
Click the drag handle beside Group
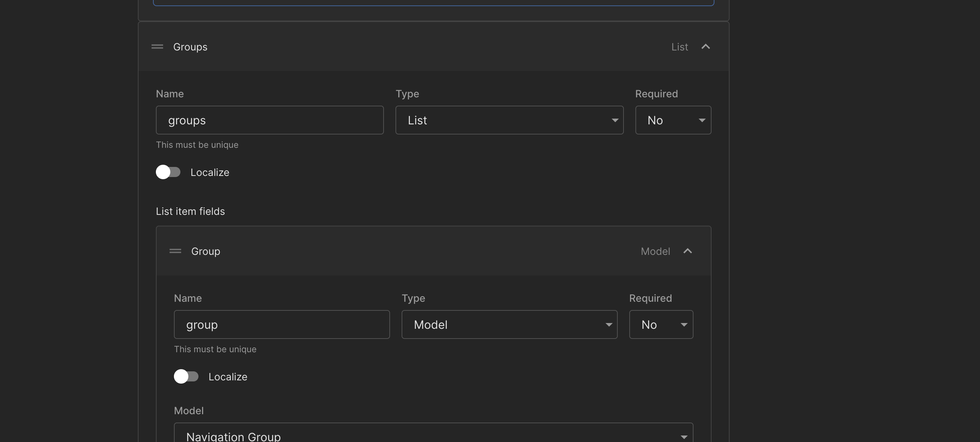[175, 251]
